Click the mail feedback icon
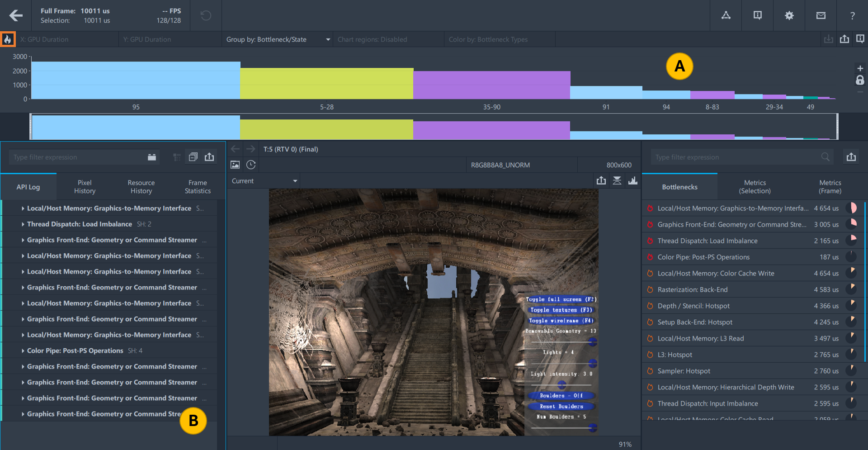The image size is (868, 450). pos(821,15)
